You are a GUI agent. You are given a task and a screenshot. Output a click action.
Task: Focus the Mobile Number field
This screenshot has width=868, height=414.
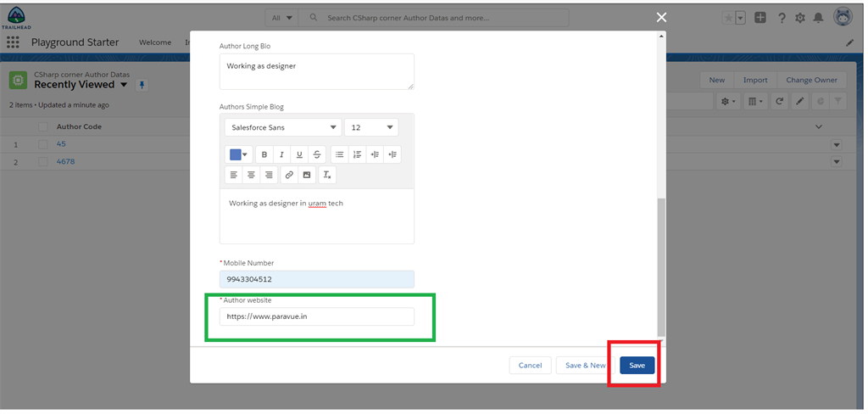(317, 279)
